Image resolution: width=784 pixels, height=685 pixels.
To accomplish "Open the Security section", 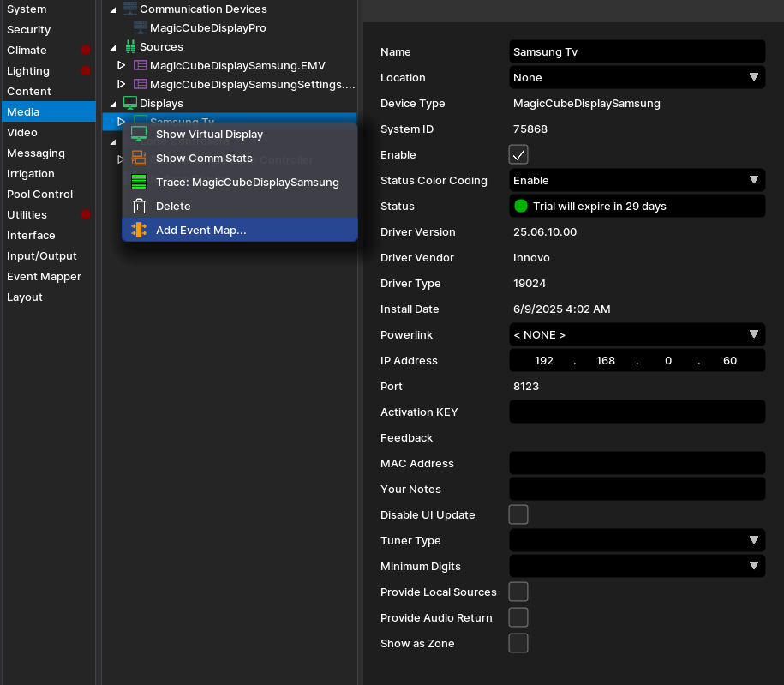I will pos(49,29).
